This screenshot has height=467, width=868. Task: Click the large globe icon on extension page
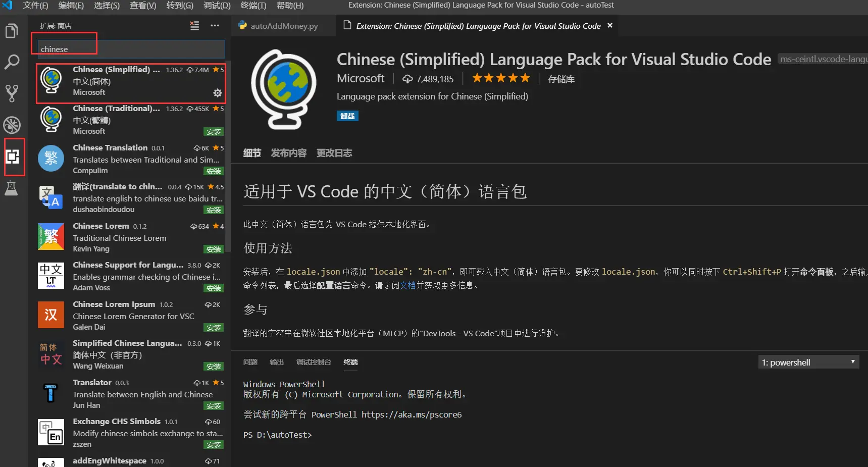pyautogui.click(x=284, y=89)
